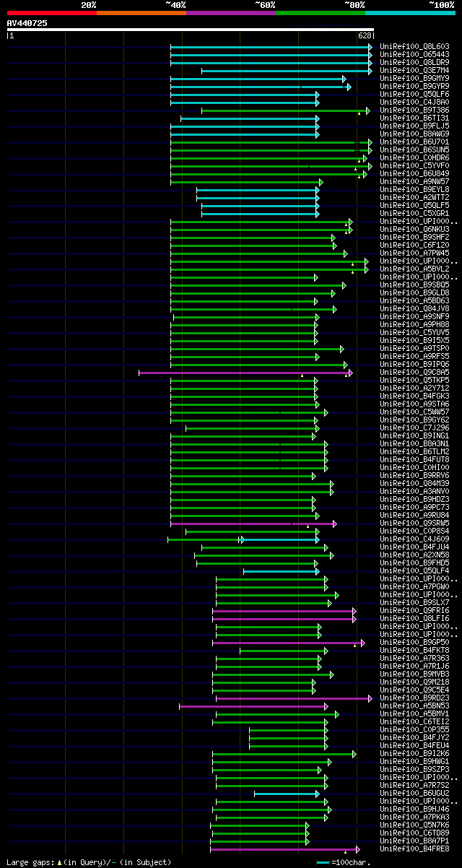Click the query end position 628

pos(365,35)
